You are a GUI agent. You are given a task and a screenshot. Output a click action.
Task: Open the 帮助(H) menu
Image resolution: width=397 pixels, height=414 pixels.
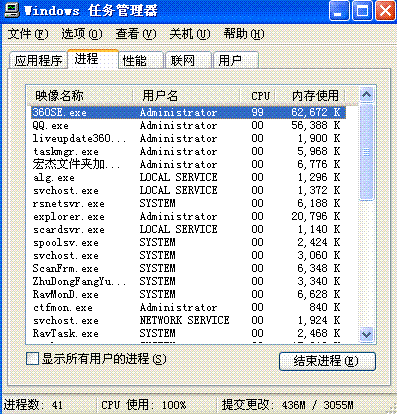244,34
